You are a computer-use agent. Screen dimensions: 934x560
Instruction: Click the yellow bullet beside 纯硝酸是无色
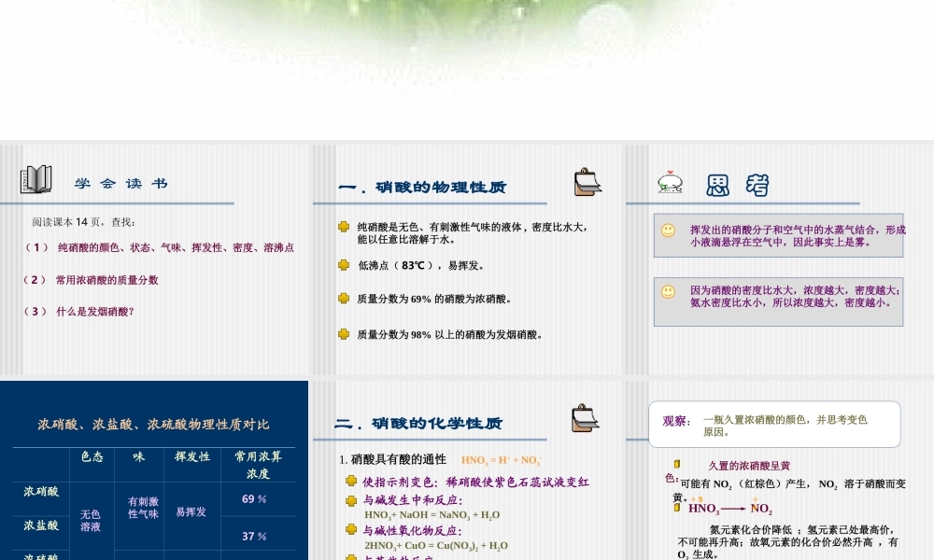click(x=344, y=227)
